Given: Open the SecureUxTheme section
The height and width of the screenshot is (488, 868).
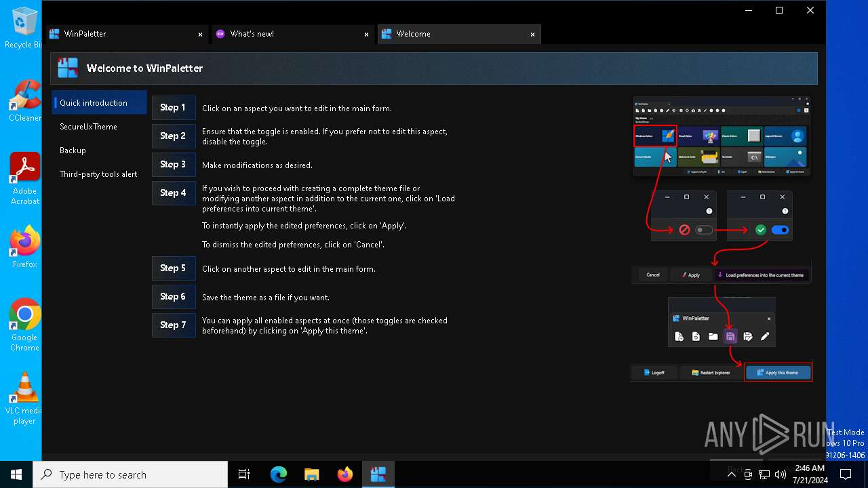Looking at the screenshot, I should [x=99, y=127].
